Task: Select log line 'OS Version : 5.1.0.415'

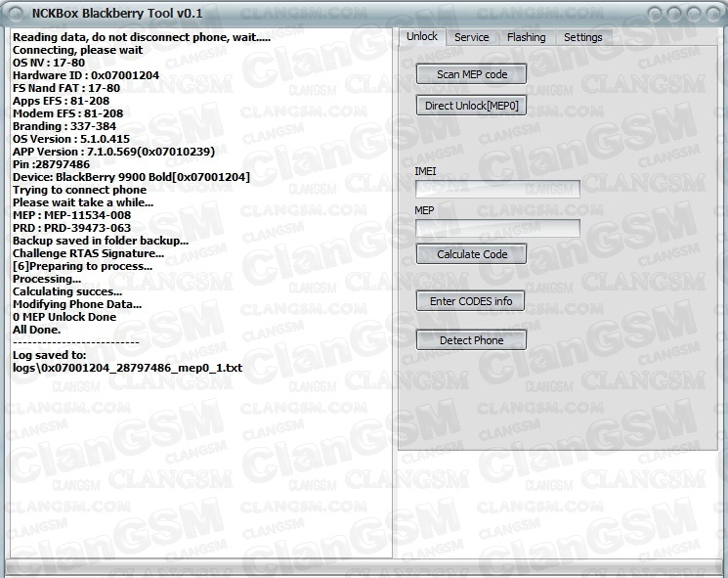Action: click(71, 139)
